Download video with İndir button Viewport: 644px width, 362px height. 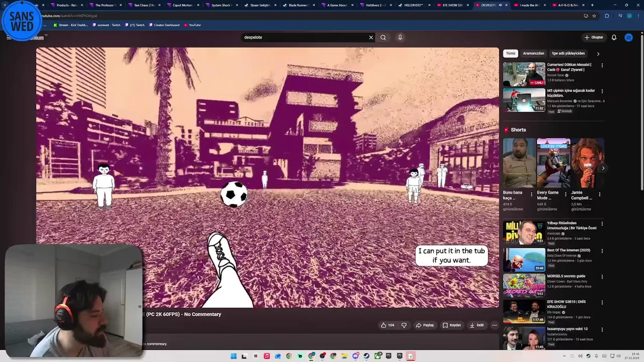coord(476,325)
